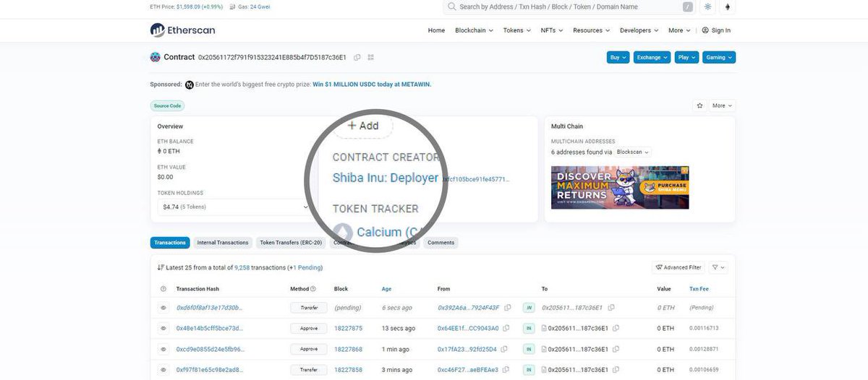The width and height of the screenshot is (868, 380).
Task: Preview transaction 0x48e14b5cff5bce73d with eye icon
Action: coord(163,328)
